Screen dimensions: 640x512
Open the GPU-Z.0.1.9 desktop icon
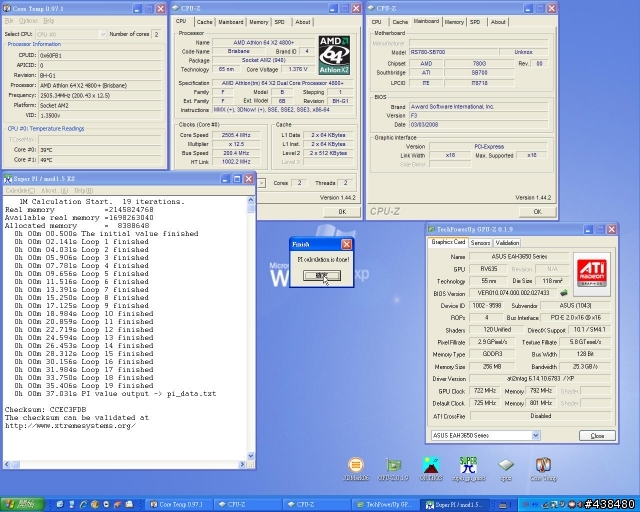tap(393, 469)
